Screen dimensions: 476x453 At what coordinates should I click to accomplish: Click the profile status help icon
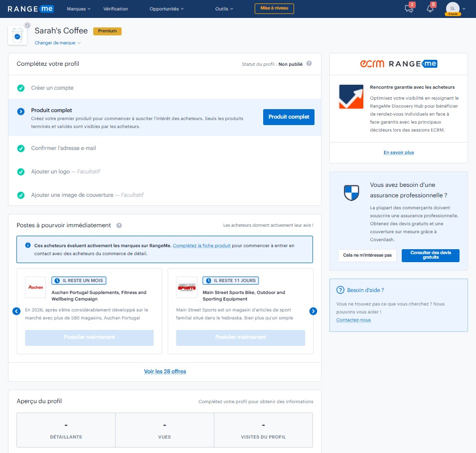pyautogui.click(x=309, y=64)
